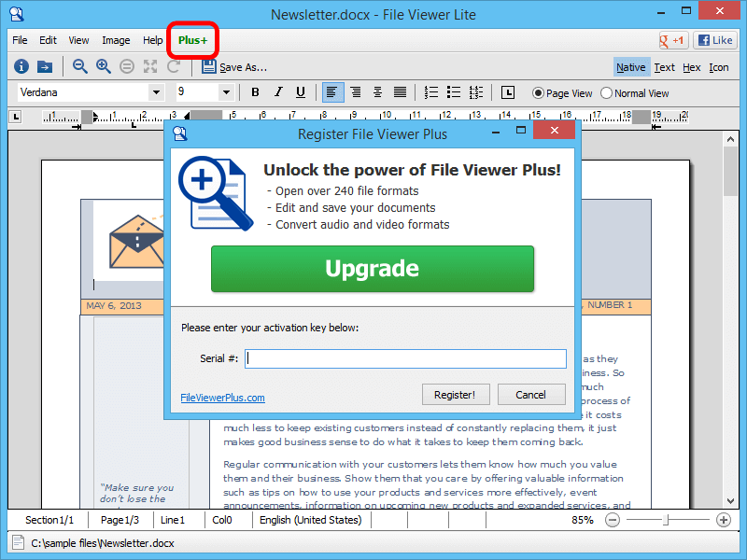
Task: Click the vertical scrollbar down arrow
Action: click(x=731, y=501)
